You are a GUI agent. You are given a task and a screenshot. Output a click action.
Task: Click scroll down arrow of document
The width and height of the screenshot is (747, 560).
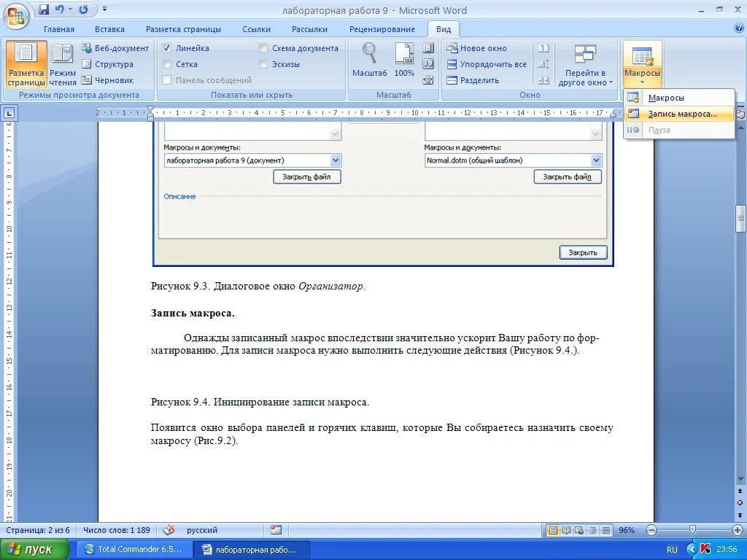[741, 479]
